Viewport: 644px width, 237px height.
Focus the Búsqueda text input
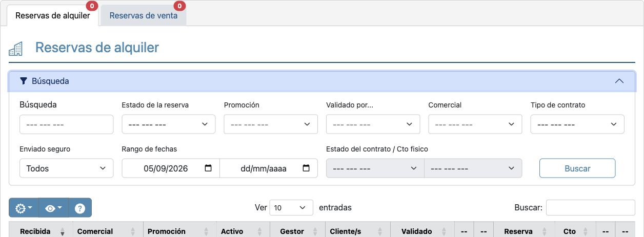66,124
